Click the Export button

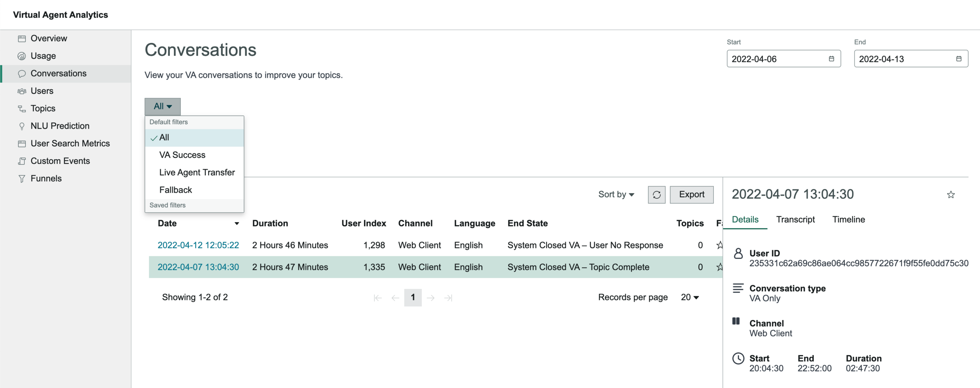pyautogui.click(x=692, y=195)
